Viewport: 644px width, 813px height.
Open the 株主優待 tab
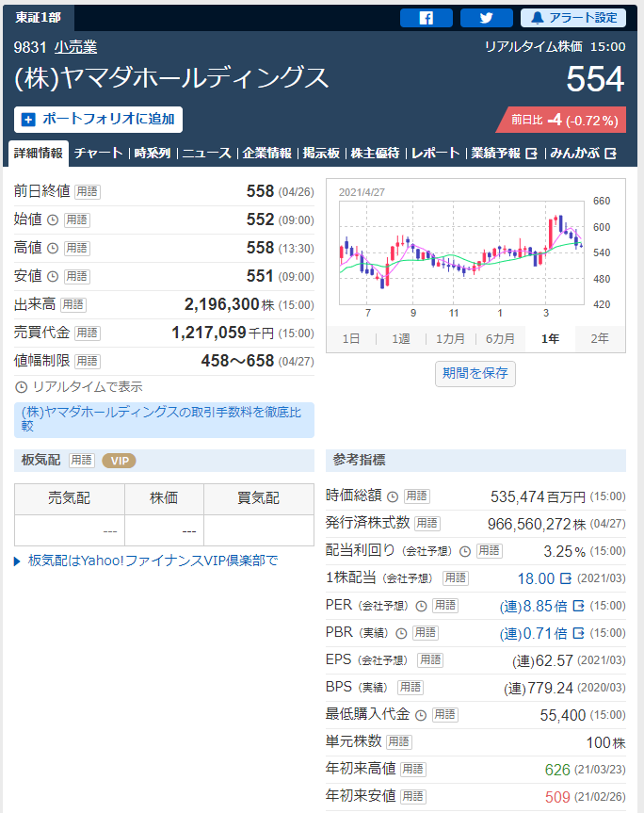tap(375, 154)
